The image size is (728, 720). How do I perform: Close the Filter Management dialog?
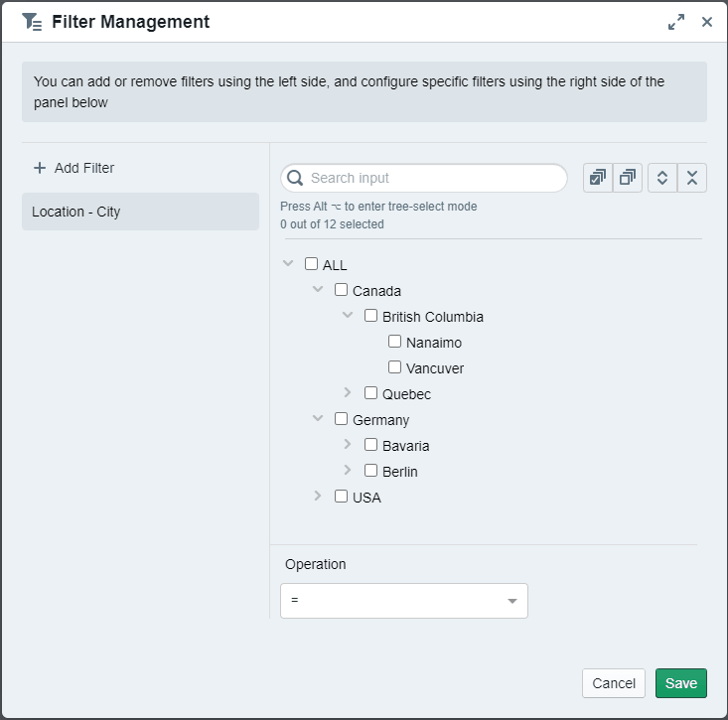(x=707, y=22)
